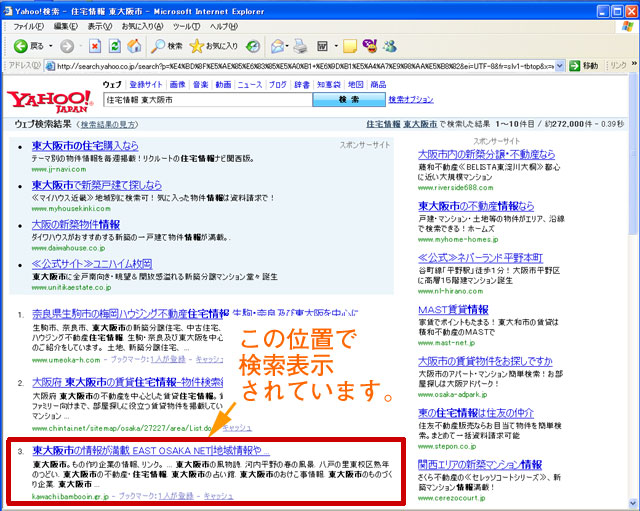
Task: Click the Messenger people icon
Action: coord(389,46)
